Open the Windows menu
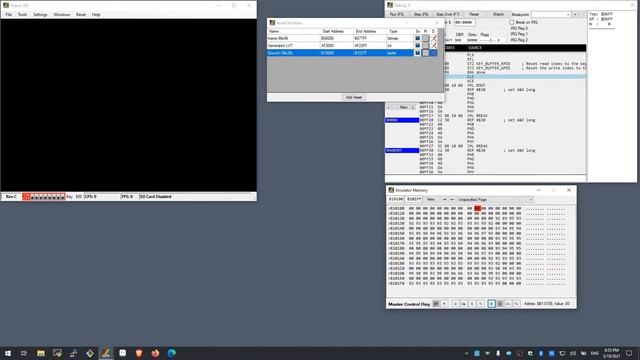This screenshot has height=360, width=640. click(62, 15)
